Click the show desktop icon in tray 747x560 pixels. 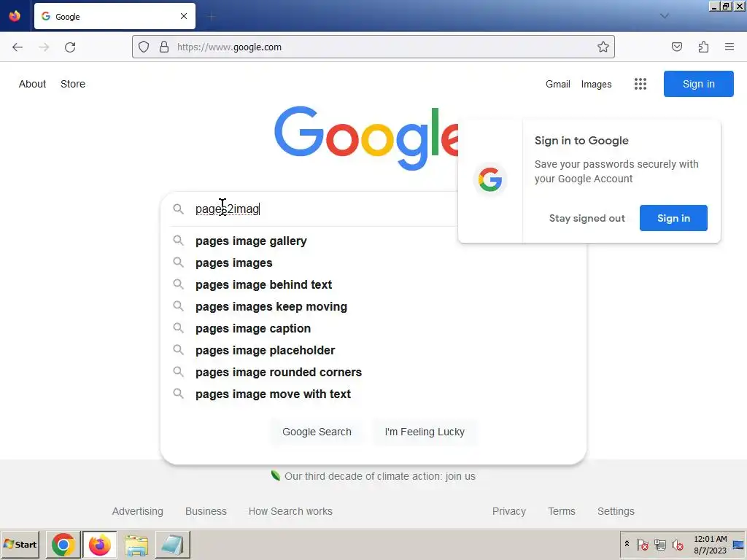[x=739, y=545]
